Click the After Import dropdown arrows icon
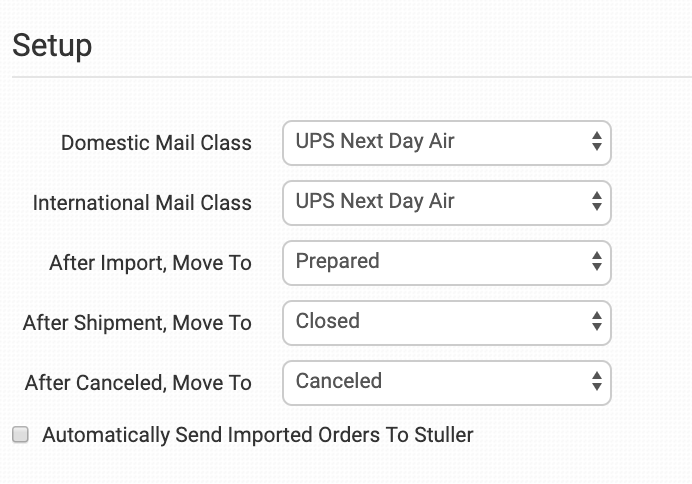The height and width of the screenshot is (484, 692). 596,262
